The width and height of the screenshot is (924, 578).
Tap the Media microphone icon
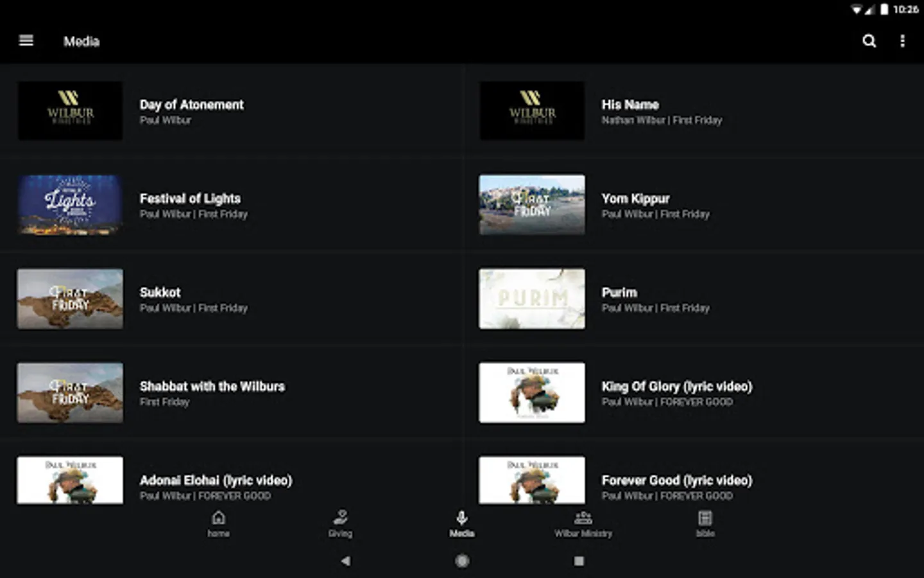tap(462, 518)
